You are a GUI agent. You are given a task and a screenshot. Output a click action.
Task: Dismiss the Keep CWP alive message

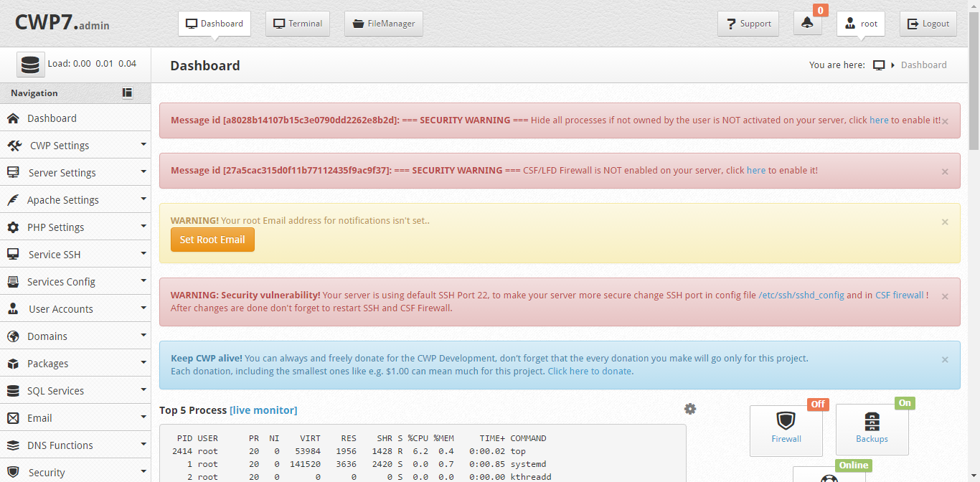click(945, 359)
